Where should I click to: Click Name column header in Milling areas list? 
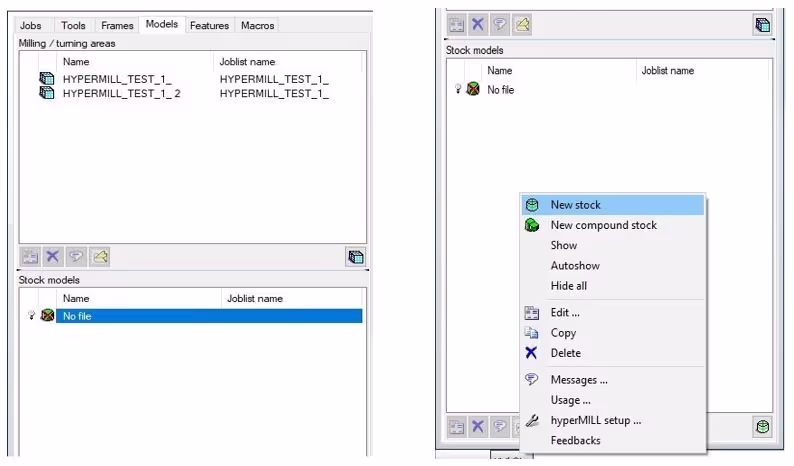coord(76,62)
